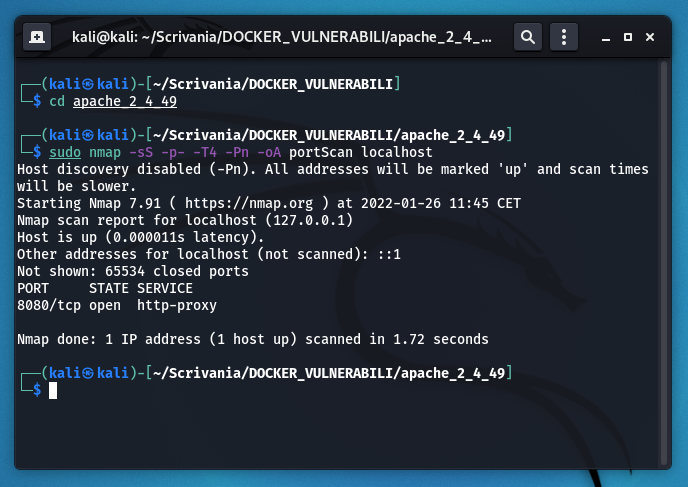Click the open state value

(105, 306)
